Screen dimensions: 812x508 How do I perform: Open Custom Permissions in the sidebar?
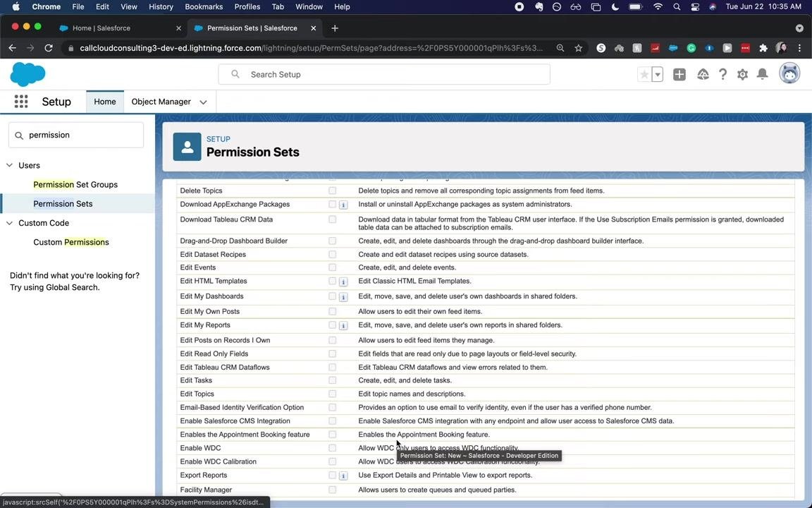click(71, 242)
